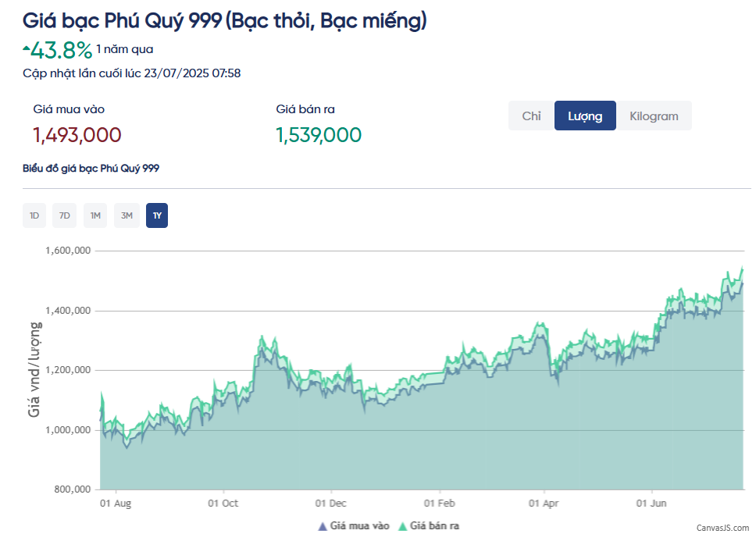Show the 1D chart range
756x541 pixels.
click(34, 215)
